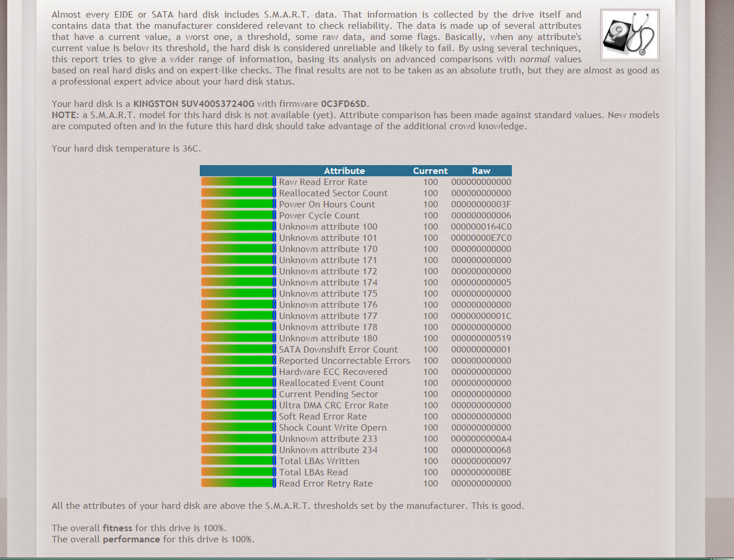Screen dimensions: 734x560
Task: Click the Current column header
Action: (430, 171)
